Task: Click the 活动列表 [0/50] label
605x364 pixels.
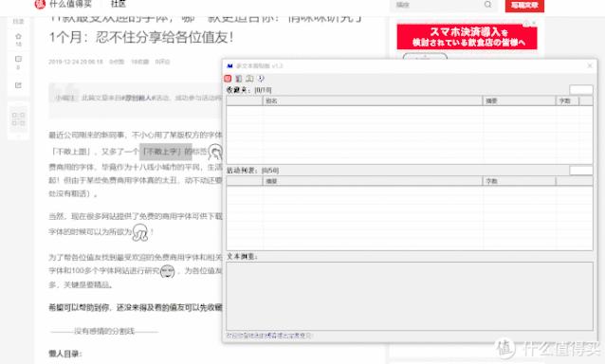Action: 253,171
